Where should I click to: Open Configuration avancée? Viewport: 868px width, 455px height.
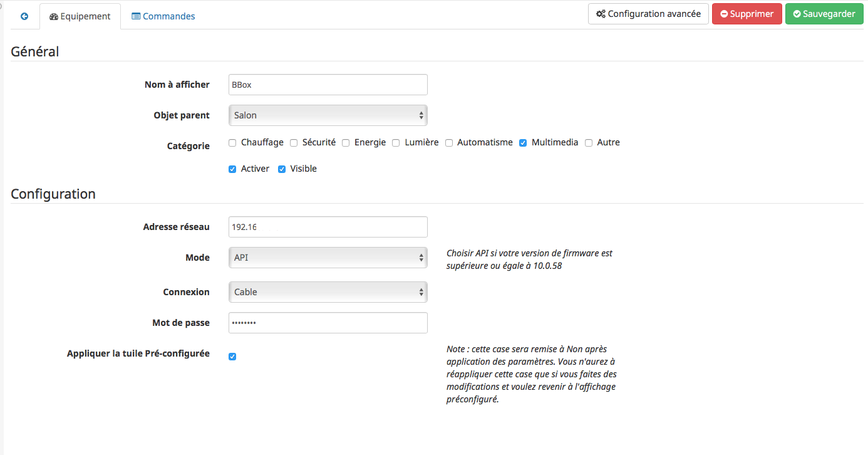coord(648,14)
